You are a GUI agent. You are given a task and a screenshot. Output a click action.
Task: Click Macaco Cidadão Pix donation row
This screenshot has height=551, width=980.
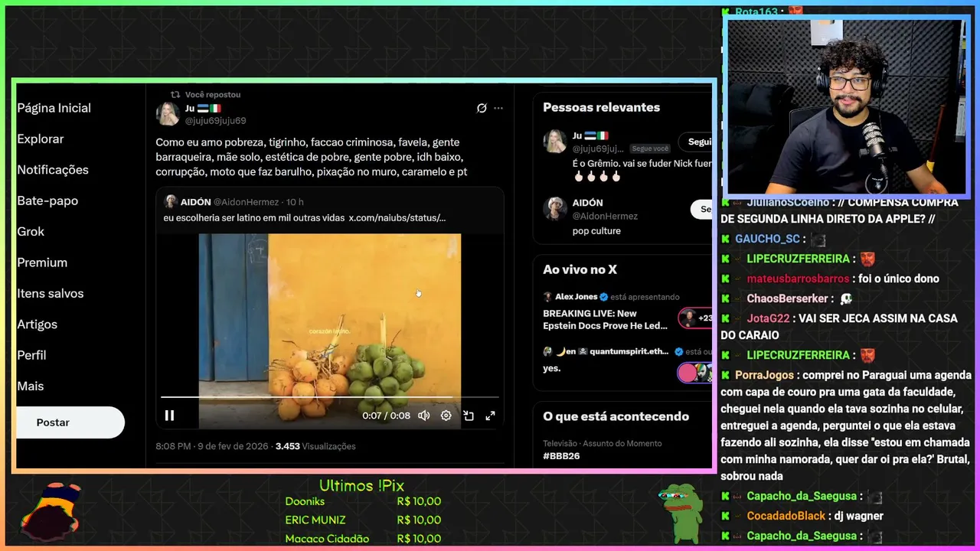click(363, 539)
